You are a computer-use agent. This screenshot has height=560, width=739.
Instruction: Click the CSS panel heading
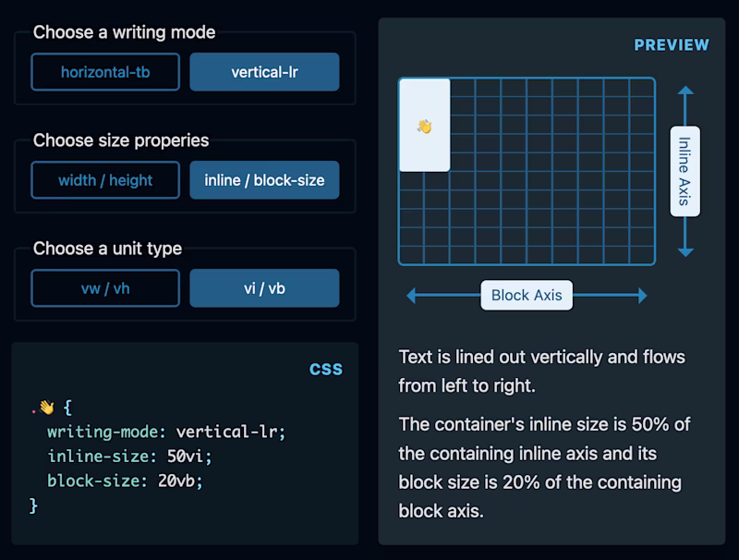327,369
